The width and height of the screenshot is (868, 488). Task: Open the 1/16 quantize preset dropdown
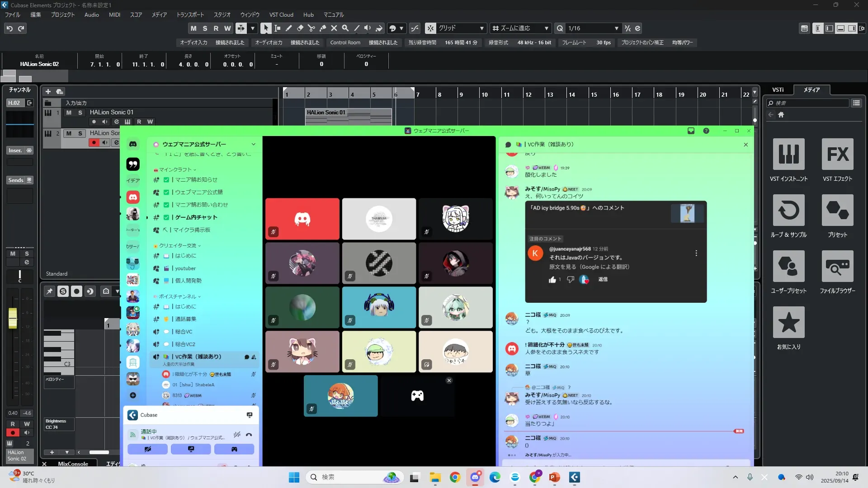point(616,28)
